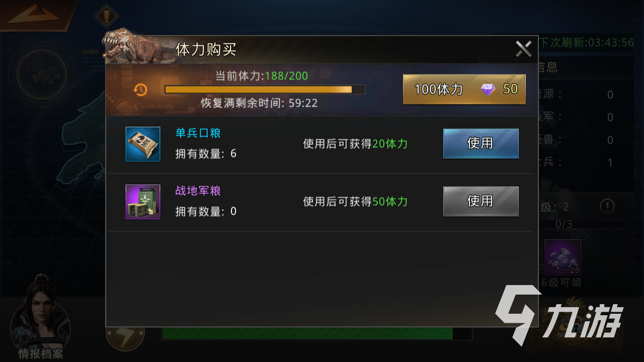The image size is (644, 362).
Task: Click the orange stamina progress bar
Action: tap(265, 89)
